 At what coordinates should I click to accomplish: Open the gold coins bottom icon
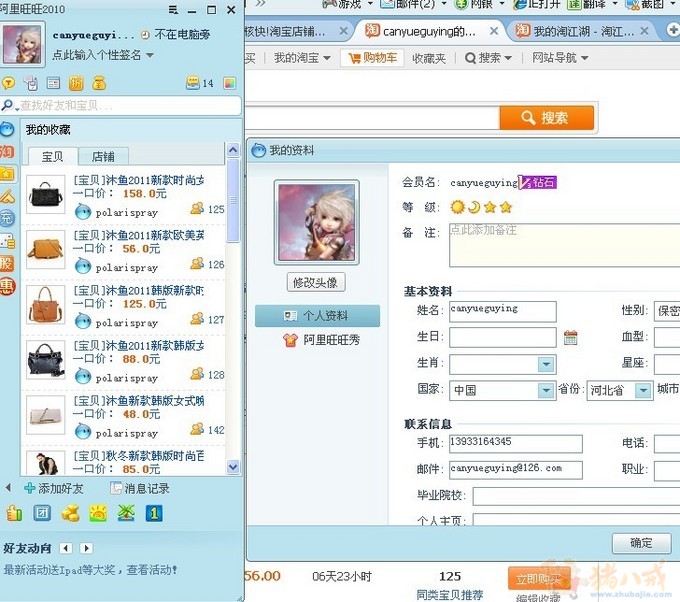[70, 514]
